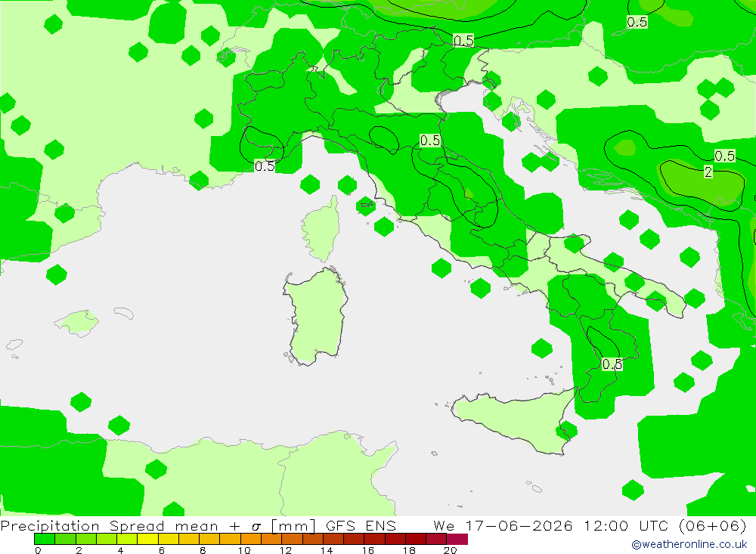
Task: Click the island of Sicily on the map
Action: [513, 419]
